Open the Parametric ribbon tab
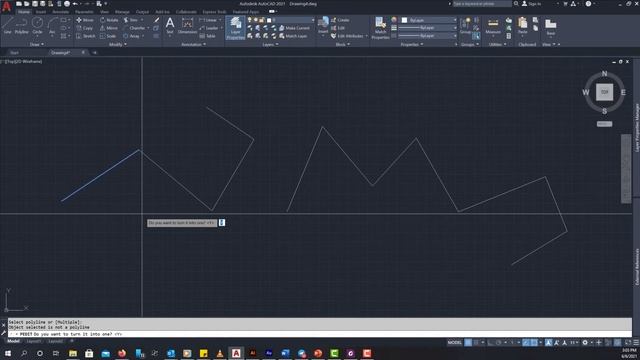640x360 pixels. point(84,12)
